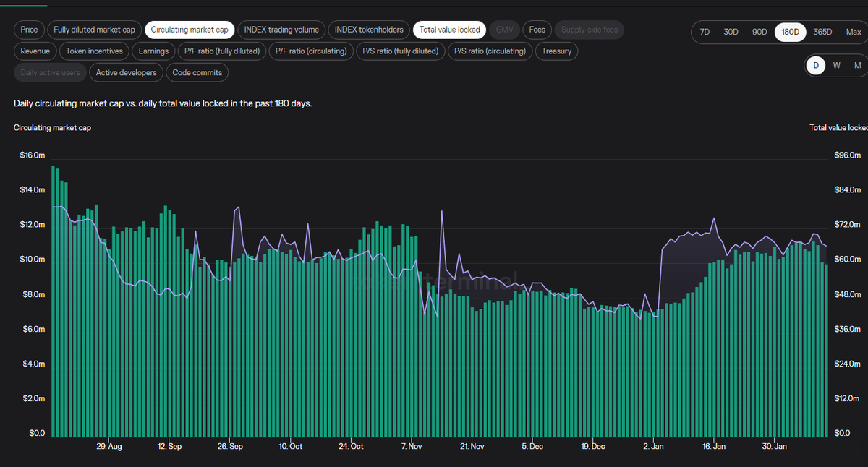868x467 pixels.
Task: Click the 10. Oct date label
Action: (290, 447)
